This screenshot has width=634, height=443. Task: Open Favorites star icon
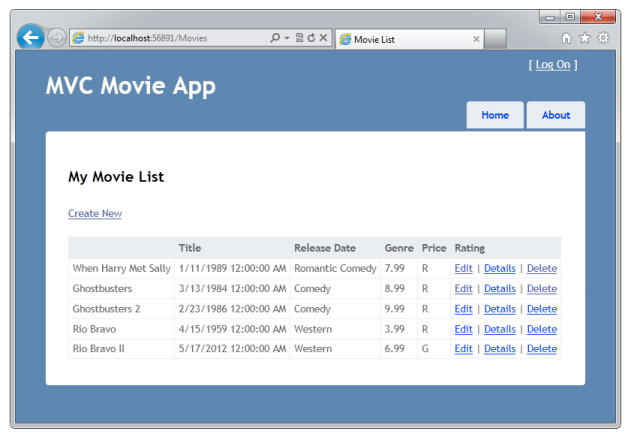pyautogui.click(x=585, y=38)
